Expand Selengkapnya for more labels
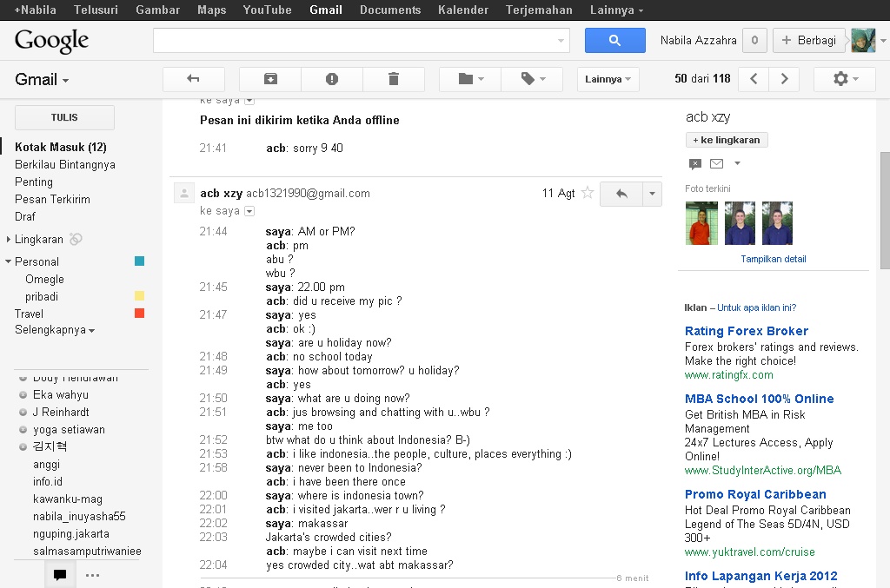This screenshot has height=588, width=890. coord(55,330)
